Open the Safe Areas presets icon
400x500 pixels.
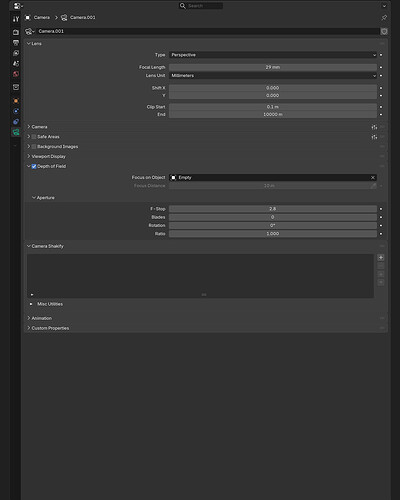tap(374, 137)
